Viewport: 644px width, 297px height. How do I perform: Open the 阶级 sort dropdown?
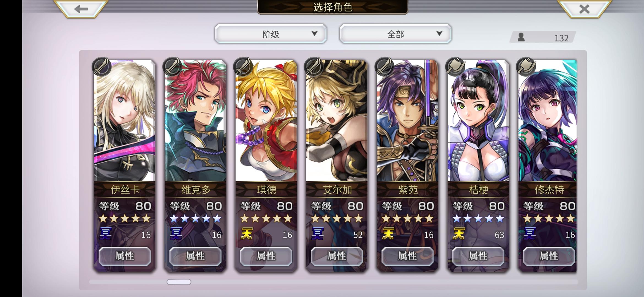point(271,34)
